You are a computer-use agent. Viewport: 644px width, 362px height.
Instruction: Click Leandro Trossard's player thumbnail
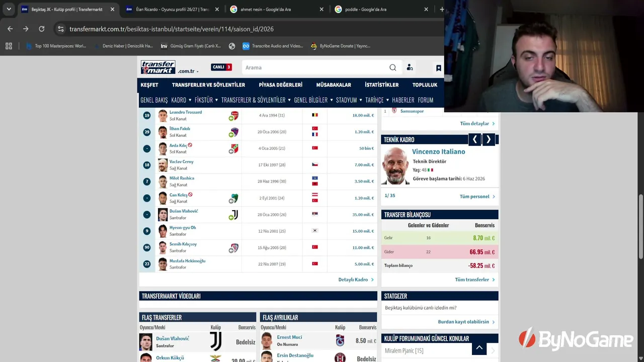(163, 116)
